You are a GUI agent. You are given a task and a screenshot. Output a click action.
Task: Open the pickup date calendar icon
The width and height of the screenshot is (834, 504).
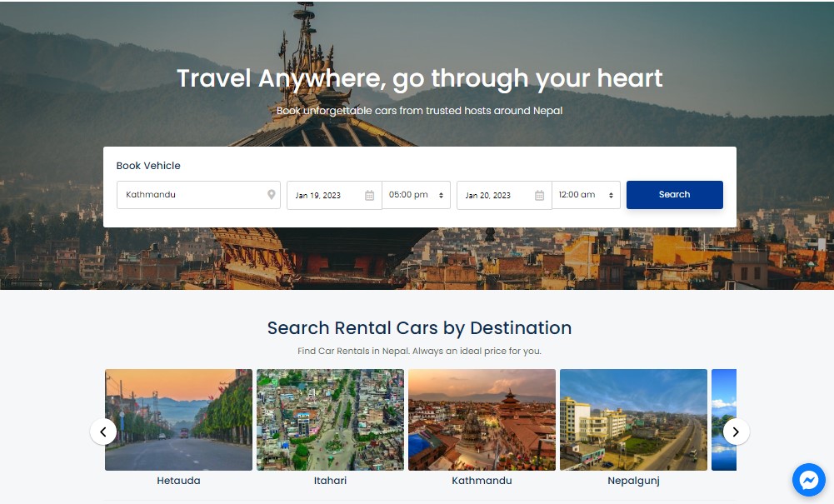pos(370,196)
